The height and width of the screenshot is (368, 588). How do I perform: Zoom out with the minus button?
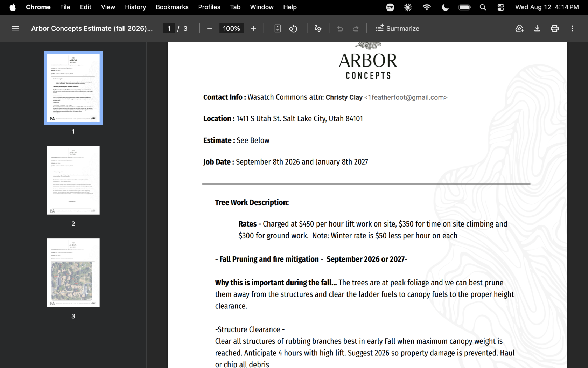tap(210, 28)
